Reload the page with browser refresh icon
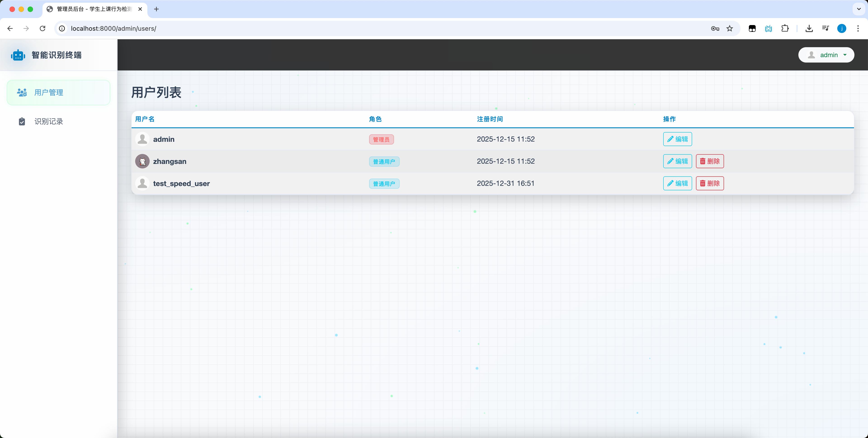 coord(42,28)
